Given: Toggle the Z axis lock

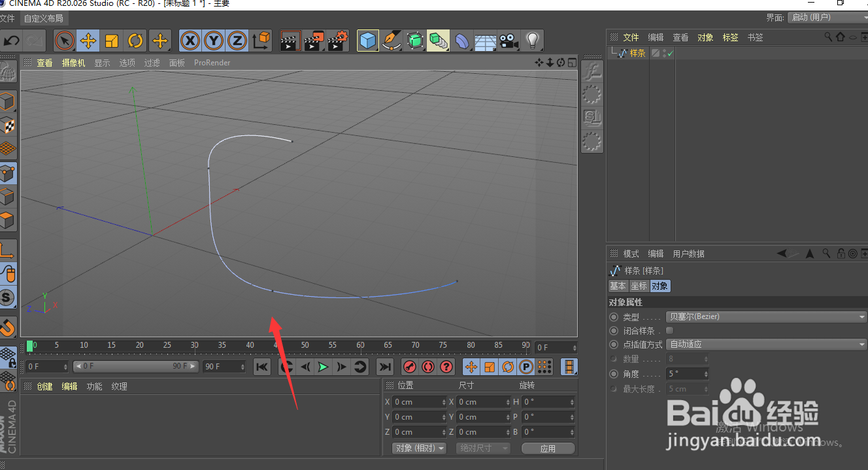Looking at the screenshot, I should [x=237, y=41].
